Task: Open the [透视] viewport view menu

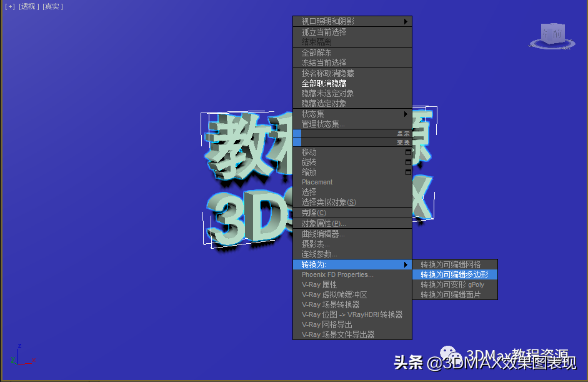Action: 29,6
